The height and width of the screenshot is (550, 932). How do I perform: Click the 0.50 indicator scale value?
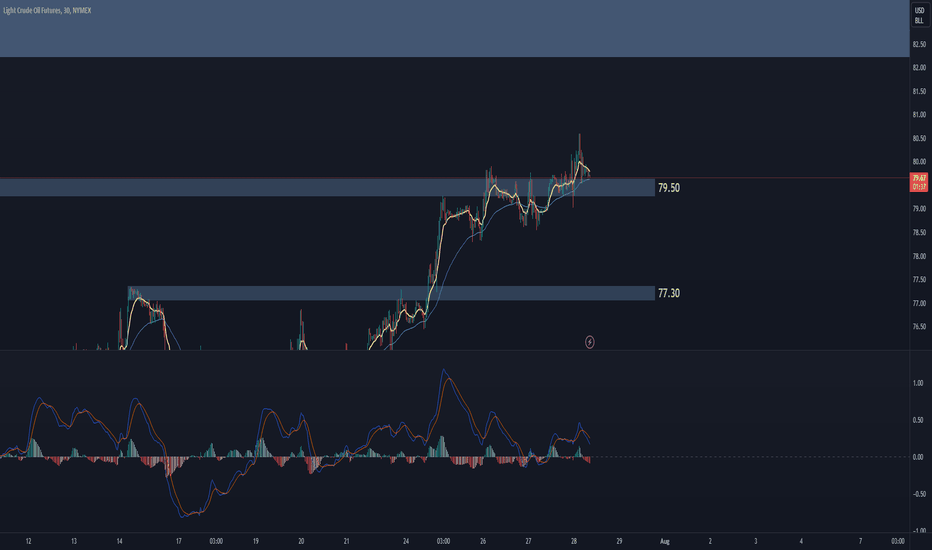[x=918, y=420]
